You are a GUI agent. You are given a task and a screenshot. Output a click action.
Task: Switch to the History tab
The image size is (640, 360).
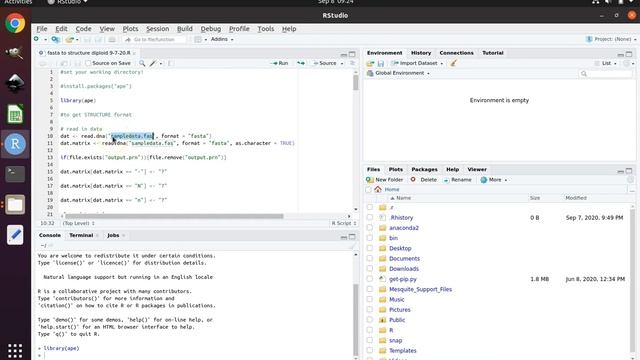coord(421,53)
